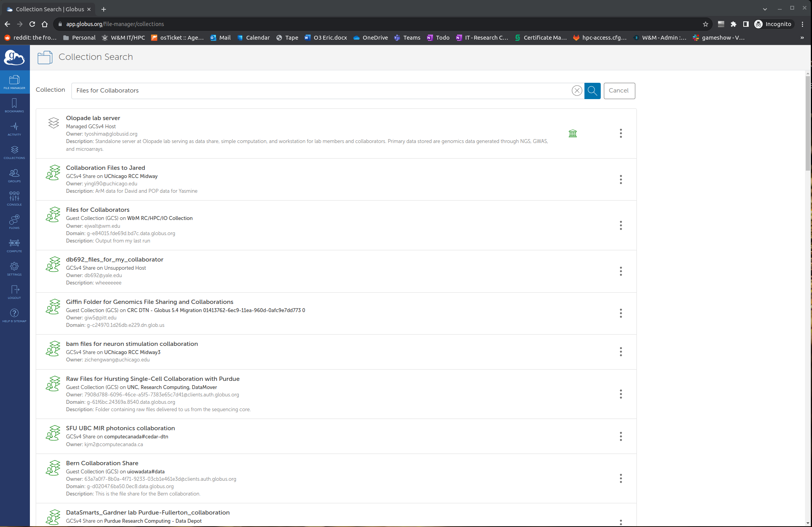Clear the collection search field

tap(577, 91)
